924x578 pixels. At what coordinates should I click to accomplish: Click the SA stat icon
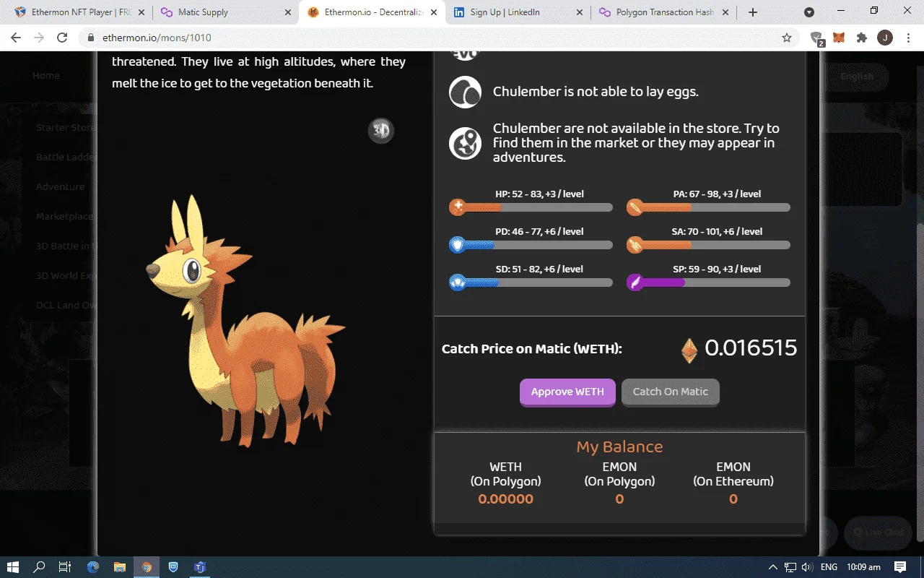pyautogui.click(x=635, y=245)
